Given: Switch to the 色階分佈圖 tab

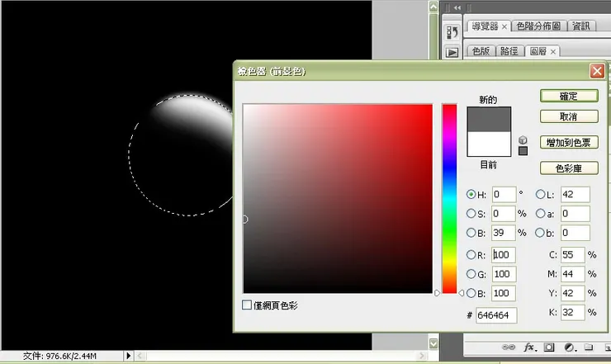Looking at the screenshot, I should click(538, 26).
